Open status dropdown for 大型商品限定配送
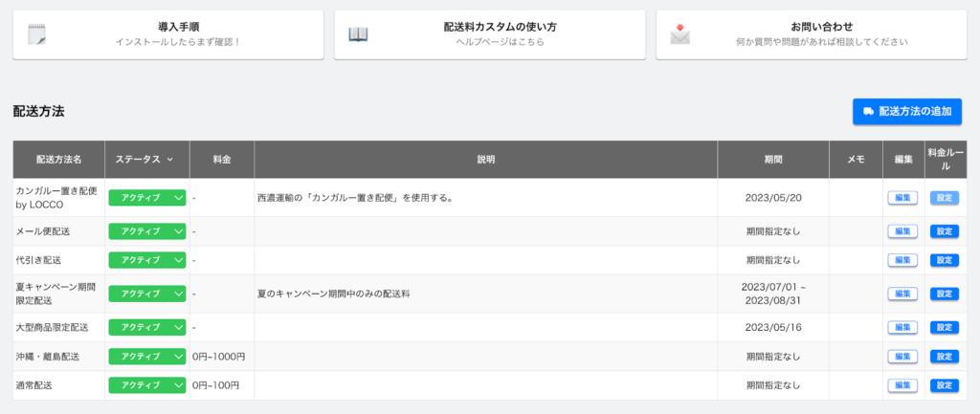This screenshot has width=980, height=414. 146,327
